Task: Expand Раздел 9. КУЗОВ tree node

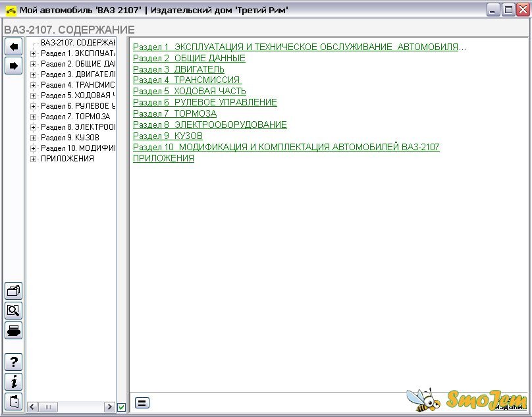Action: click(x=33, y=138)
